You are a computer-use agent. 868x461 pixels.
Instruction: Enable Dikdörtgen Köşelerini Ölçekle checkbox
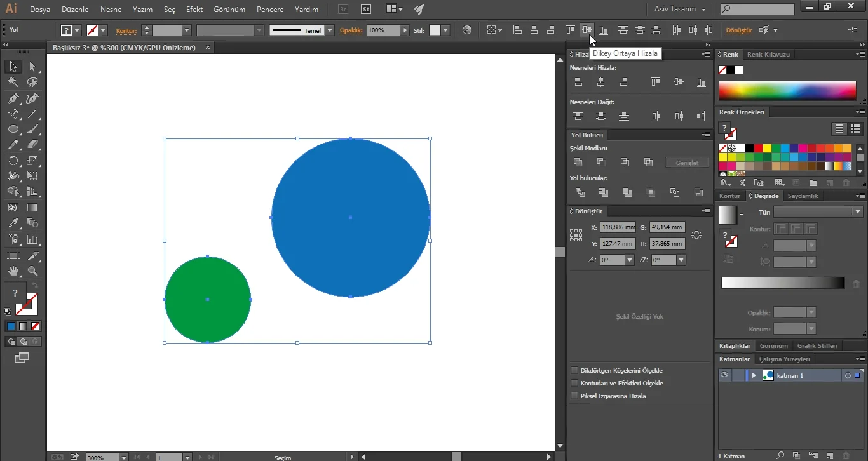point(574,370)
